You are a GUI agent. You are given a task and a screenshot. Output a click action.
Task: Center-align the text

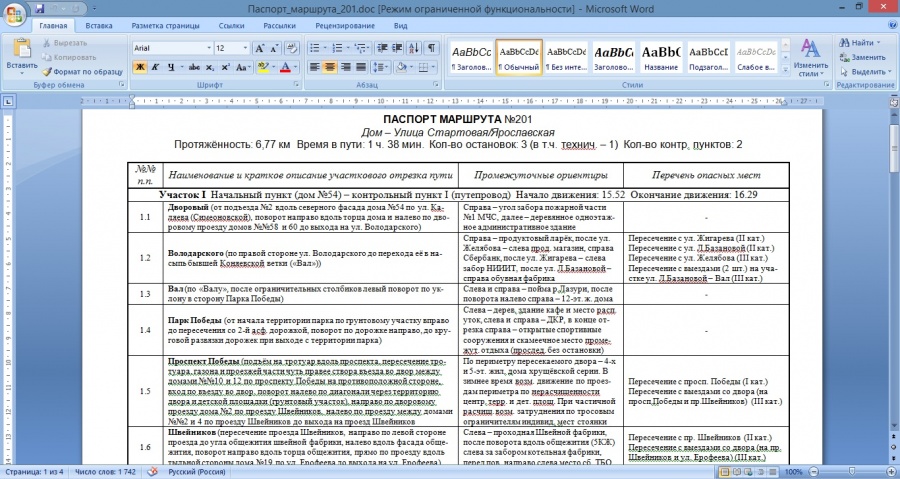coord(330,67)
